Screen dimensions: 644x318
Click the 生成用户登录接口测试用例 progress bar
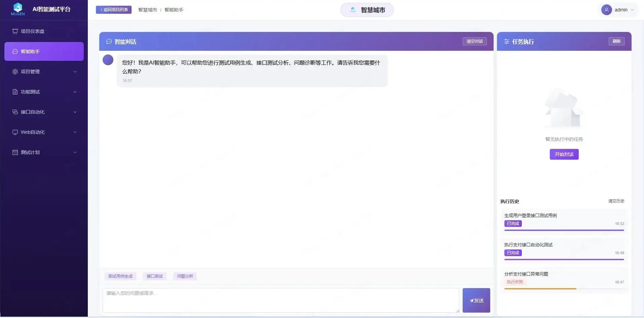564,230
